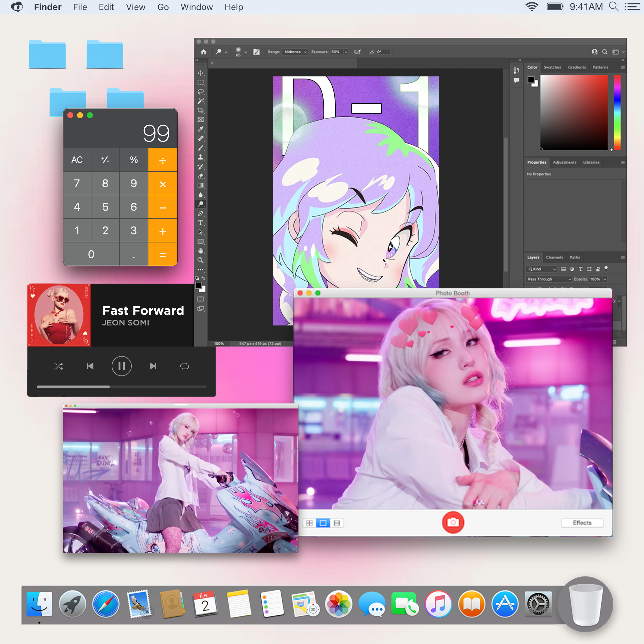This screenshot has height=644, width=644.
Task: Pause the Fast Forward song
Action: pos(121,366)
